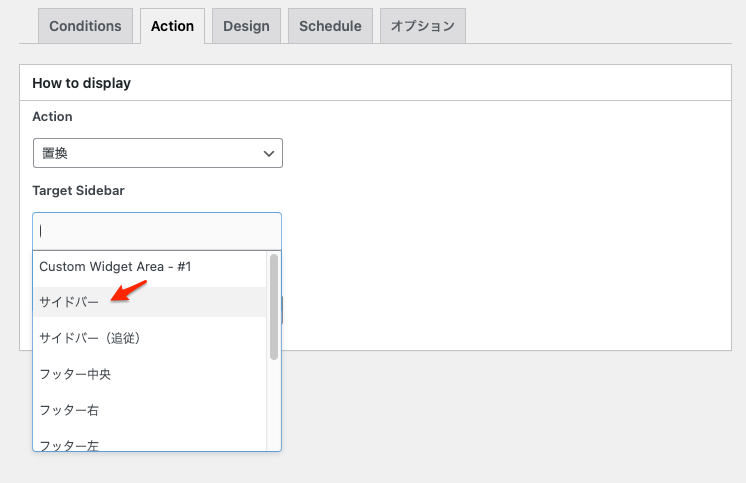Image resolution: width=746 pixels, height=483 pixels.
Task: Click the Action field label
Action: (52, 117)
